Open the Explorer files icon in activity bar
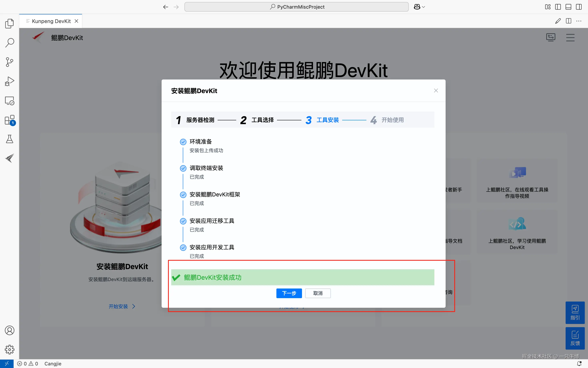 pyautogui.click(x=9, y=24)
